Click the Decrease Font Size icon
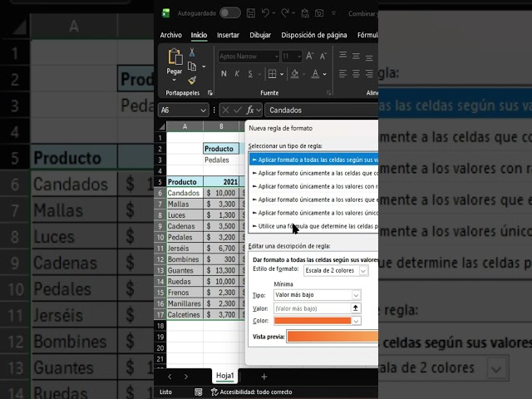532x399 pixels. (x=323, y=56)
